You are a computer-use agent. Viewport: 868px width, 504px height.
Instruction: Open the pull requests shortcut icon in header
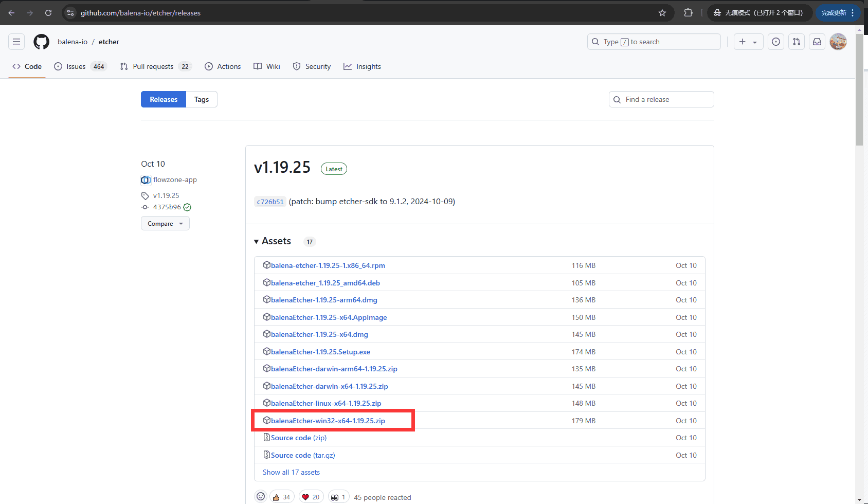coord(797,42)
